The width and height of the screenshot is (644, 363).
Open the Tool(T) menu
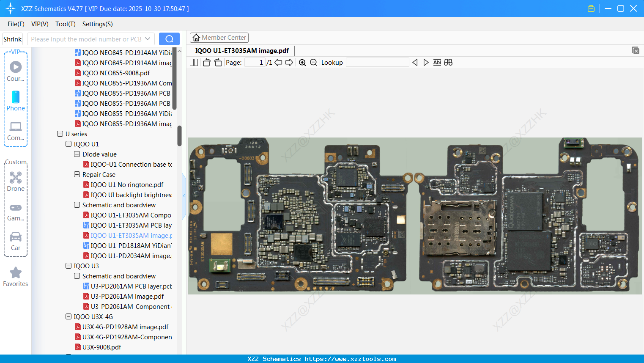pyautogui.click(x=65, y=24)
